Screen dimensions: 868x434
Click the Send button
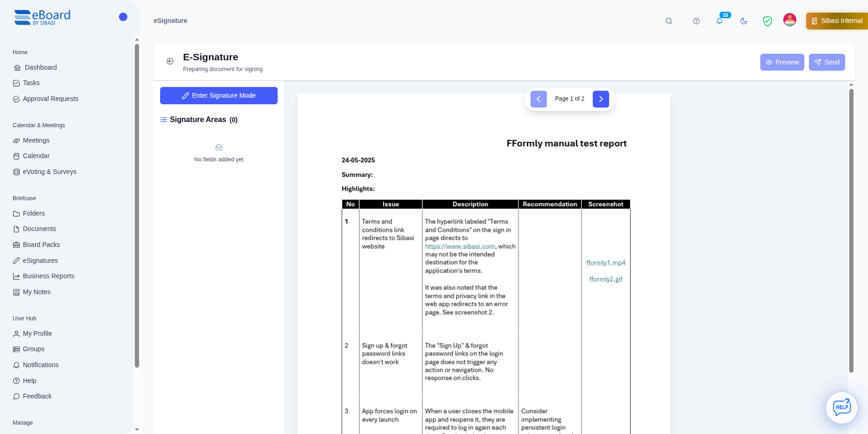point(827,62)
